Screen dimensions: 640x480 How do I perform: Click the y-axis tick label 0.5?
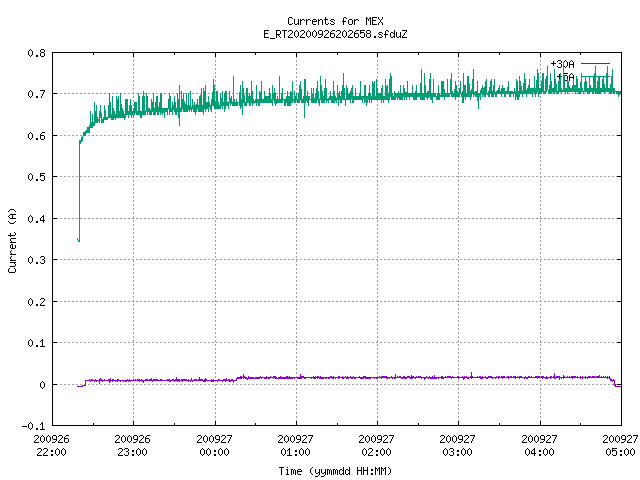click(36, 177)
